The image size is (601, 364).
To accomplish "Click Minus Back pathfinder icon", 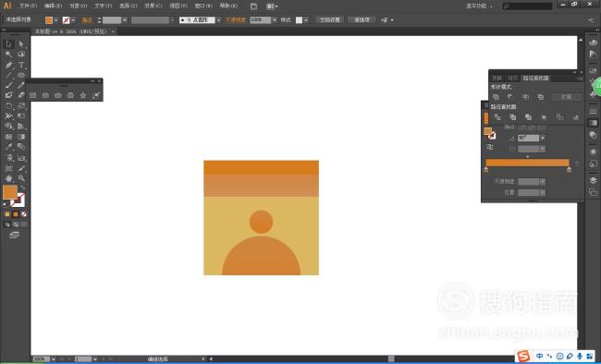I will [x=575, y=117].
